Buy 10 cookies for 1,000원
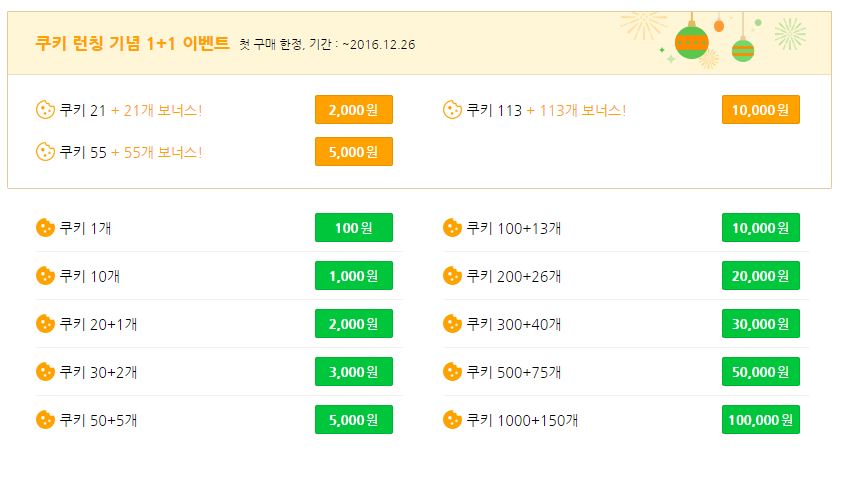Screen dimensions: 841x493 (x=353, y=275)
